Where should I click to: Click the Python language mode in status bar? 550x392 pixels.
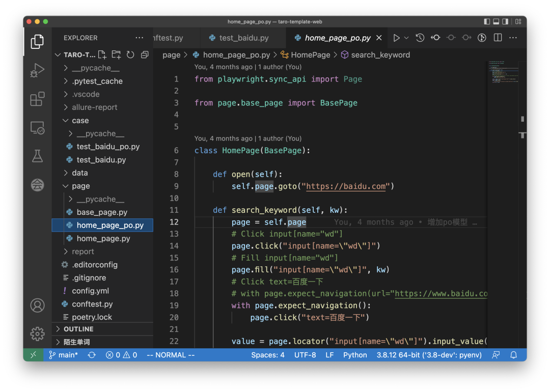355,355
